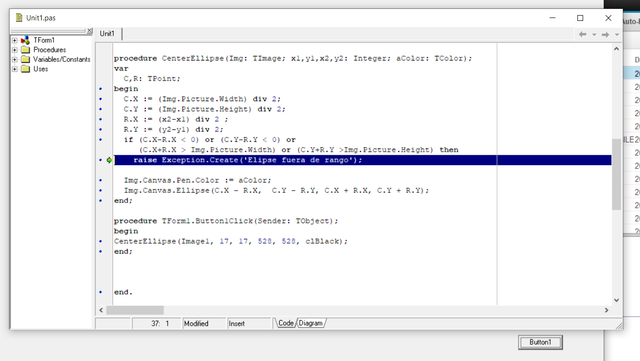Switch to the Code view tab
The width and height of the screenshot is (640, 361).
tap(286, 323)
